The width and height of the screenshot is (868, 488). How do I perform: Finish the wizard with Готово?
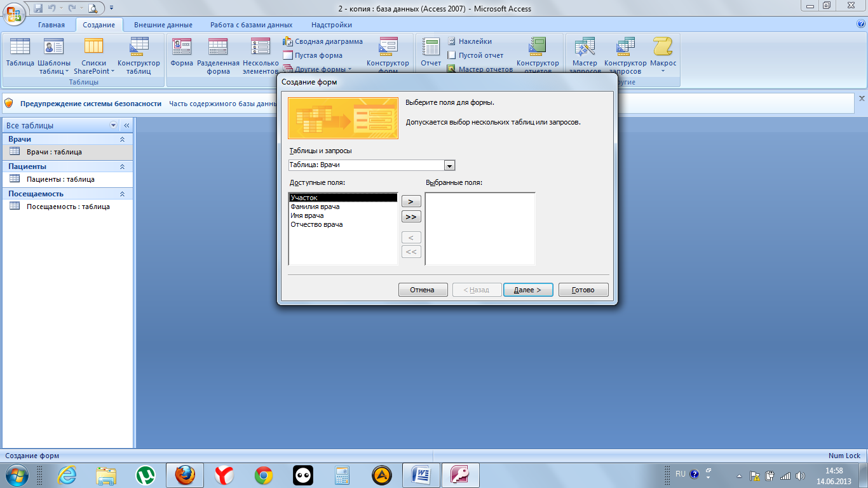583,290
